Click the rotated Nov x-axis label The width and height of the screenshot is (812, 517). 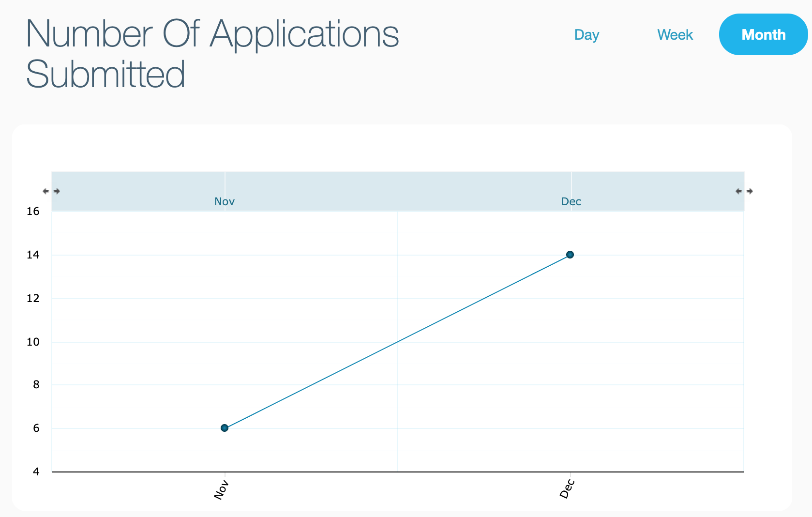tap(221, 489)
